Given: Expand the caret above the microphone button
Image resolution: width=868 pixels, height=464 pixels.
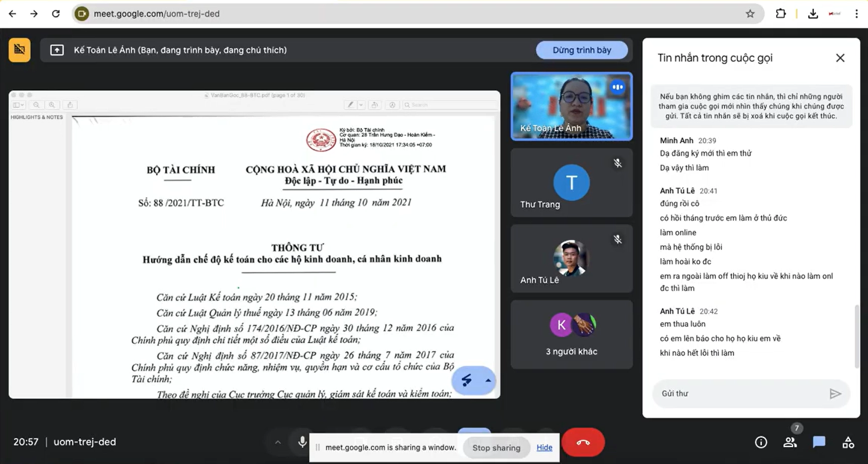Looking at the screenshot, I should [278, 442].
